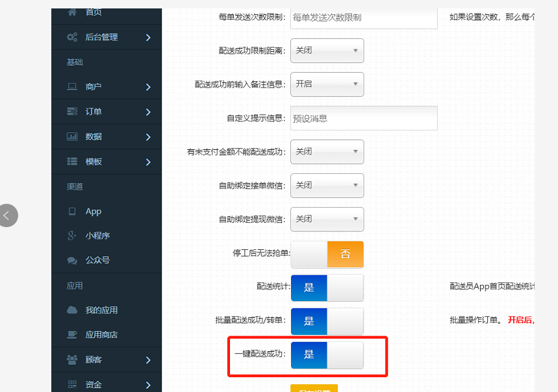Image resolution: width=558 pixels, height=392 pixels.
Task: Click the left arrow navigation button
Action: click(7, 215)
